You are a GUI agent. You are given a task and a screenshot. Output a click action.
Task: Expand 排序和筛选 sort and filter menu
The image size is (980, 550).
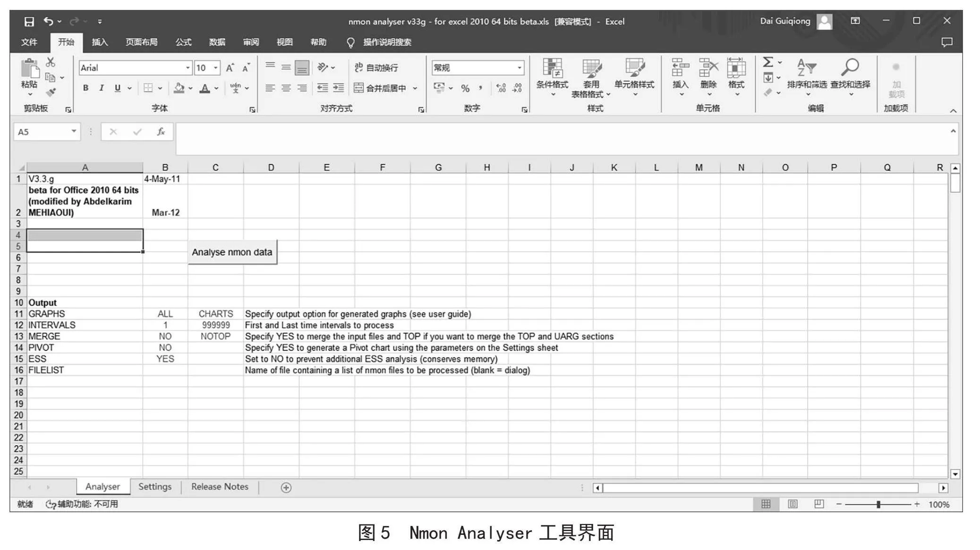point(807,78)
